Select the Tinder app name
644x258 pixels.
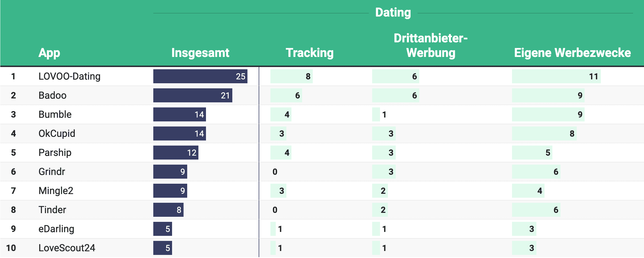(x=52, y=210)
